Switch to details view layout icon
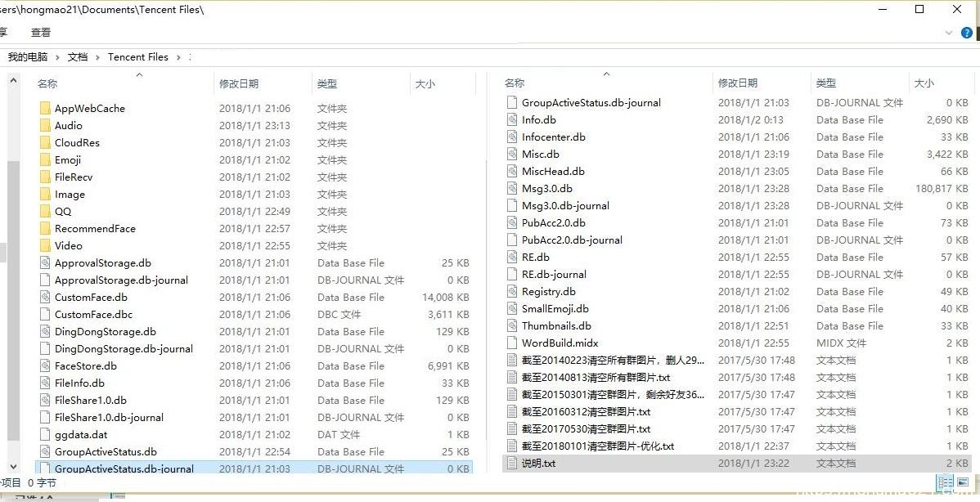The height and width of the screenshot is (502, 980). 946,482
